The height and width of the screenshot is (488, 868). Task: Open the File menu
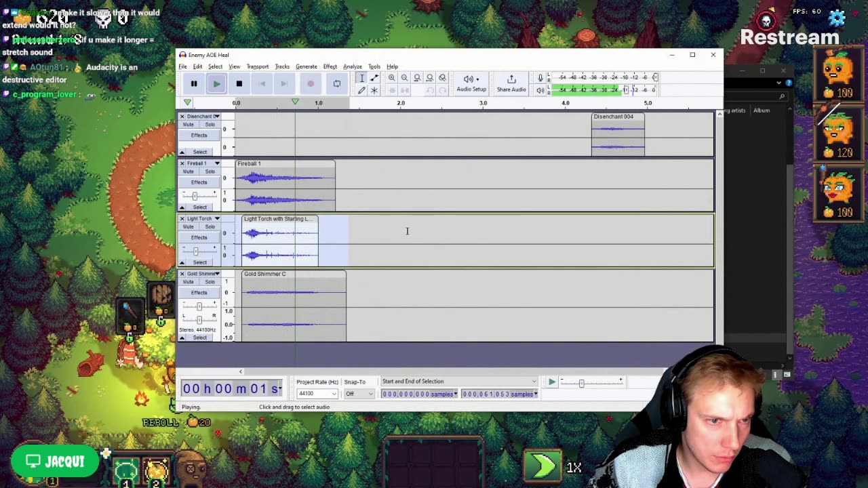pos(183,66)
